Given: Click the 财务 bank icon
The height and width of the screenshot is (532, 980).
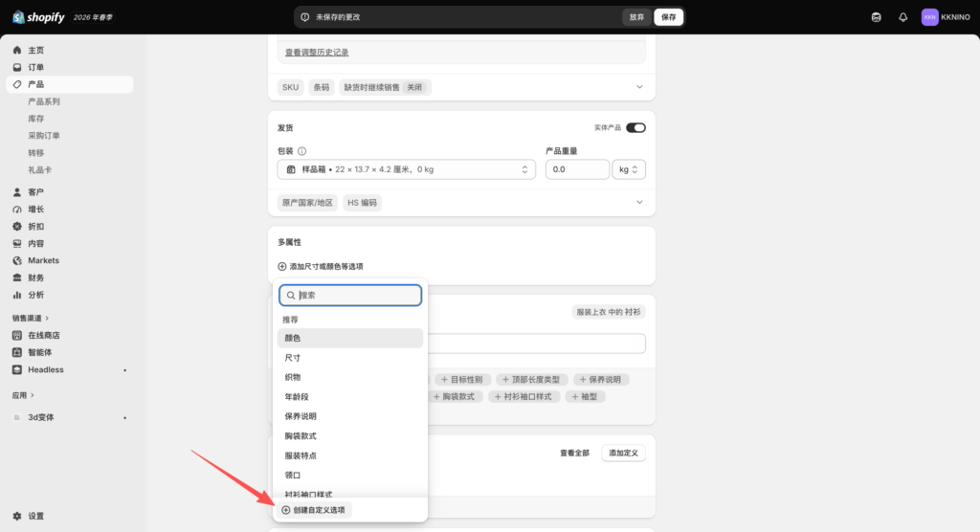Looking at the screenshot, I should point(17,277).
